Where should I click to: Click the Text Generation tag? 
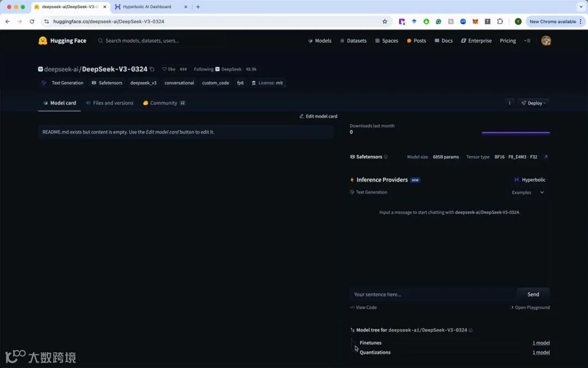[63, 83]
